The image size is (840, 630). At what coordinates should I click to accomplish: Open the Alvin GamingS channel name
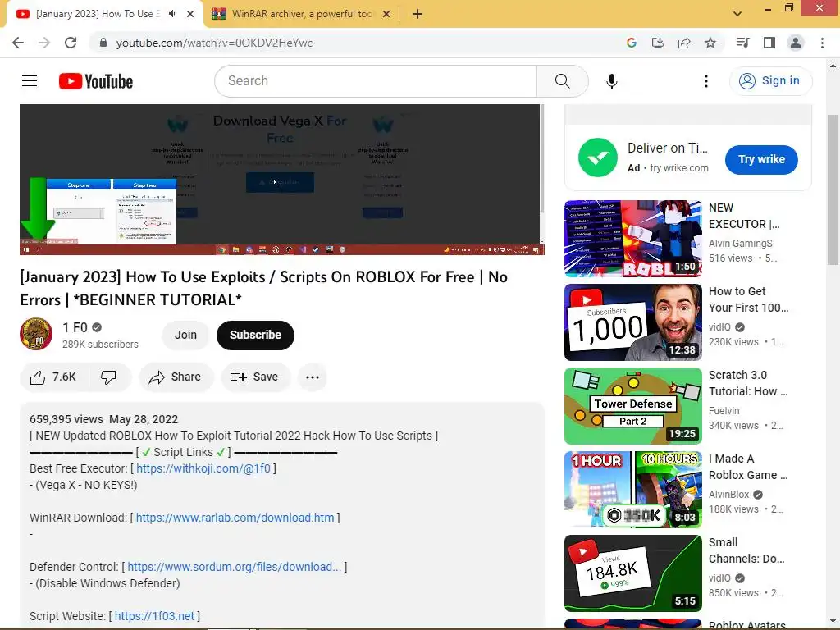click(x=741, y=243)
